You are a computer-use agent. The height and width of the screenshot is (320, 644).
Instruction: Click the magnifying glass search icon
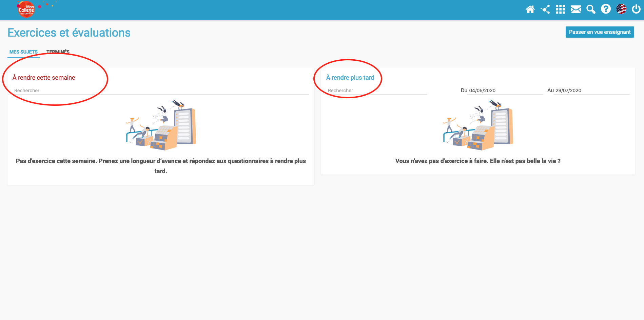[x=591, y=9]
